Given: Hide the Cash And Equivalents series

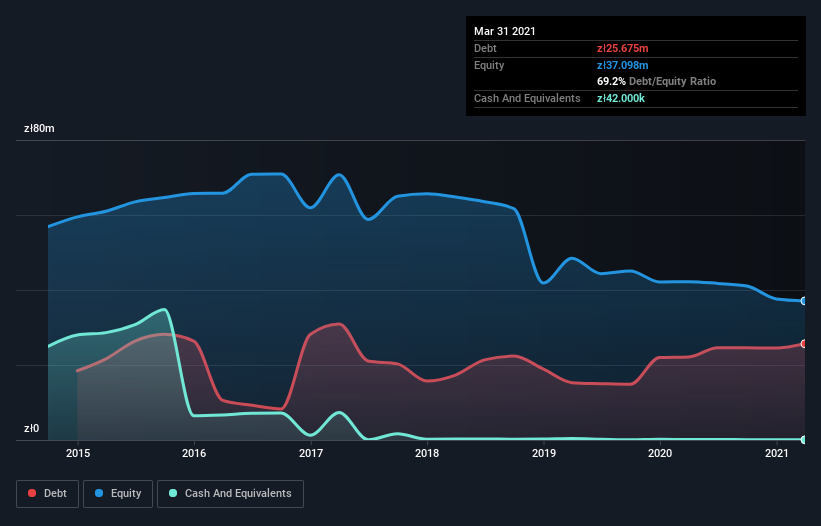Looking at the screenshot, I should 230,493.
